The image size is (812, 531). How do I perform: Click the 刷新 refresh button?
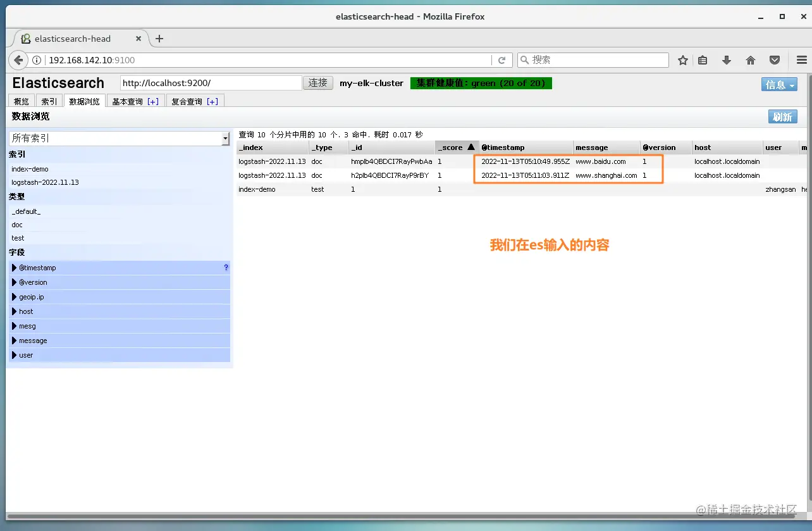click(x=782, y=116)
